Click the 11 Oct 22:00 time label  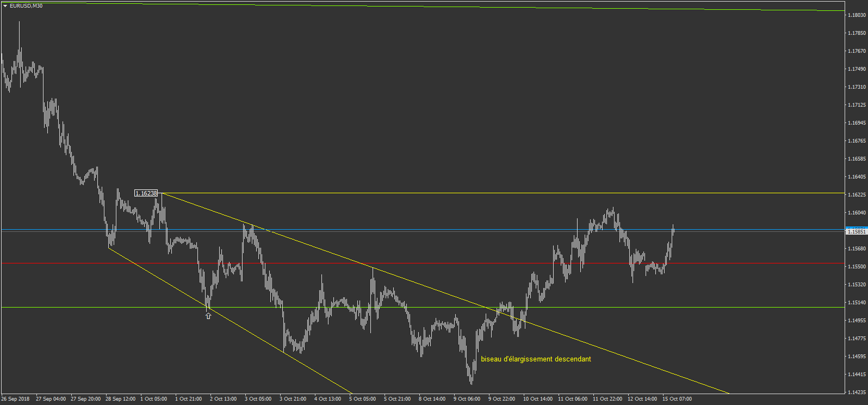(607, 399)
